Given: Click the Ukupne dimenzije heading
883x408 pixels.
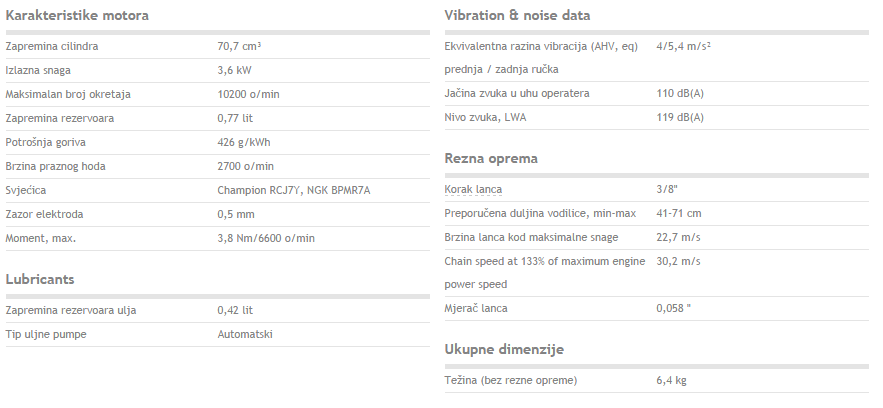Looking at the screenshot, I should coord(504,349).
